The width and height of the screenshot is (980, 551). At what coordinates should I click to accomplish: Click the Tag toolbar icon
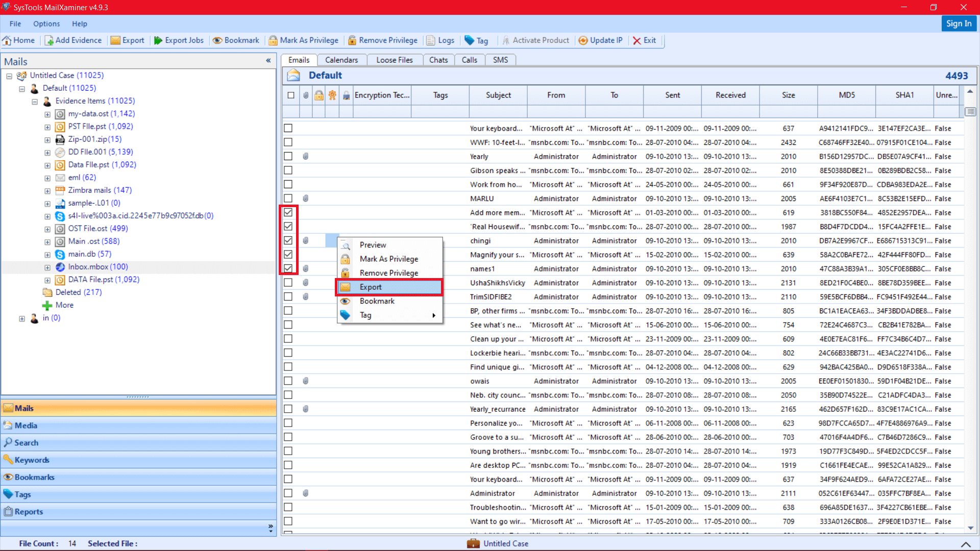tap(475, 40)
